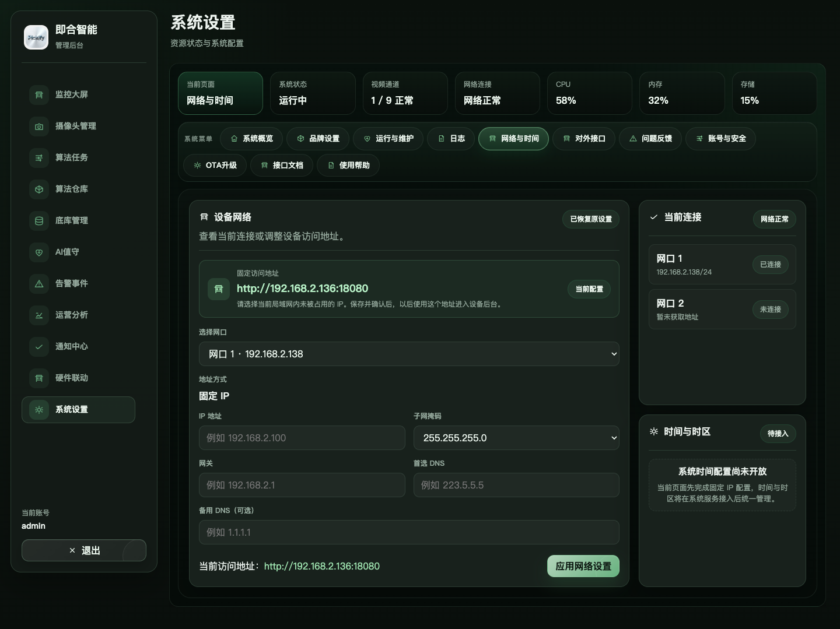This screenshot has height=629, width=840.
Task: Click the 网关 input field
Action: point(302,485)
